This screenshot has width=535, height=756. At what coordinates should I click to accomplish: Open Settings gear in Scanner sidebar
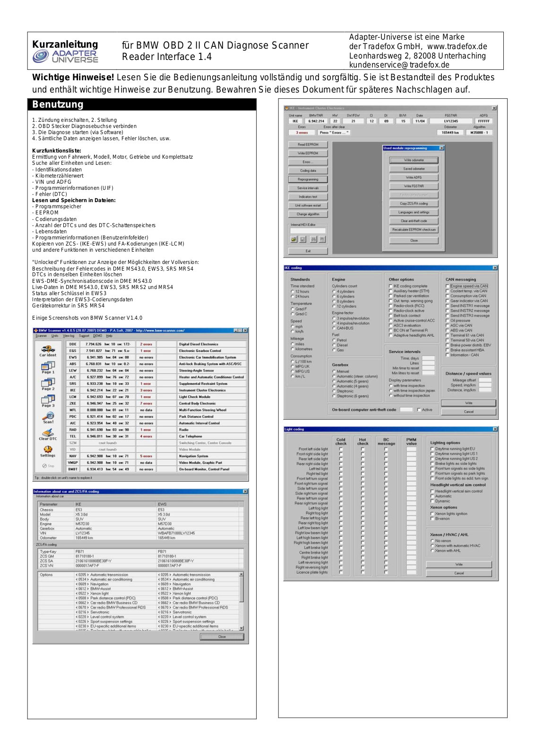coord(48,451)
